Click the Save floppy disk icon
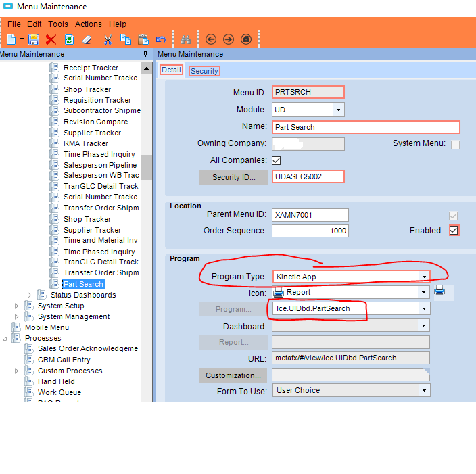Screen dimensions: 476x474 pos(34,39)
